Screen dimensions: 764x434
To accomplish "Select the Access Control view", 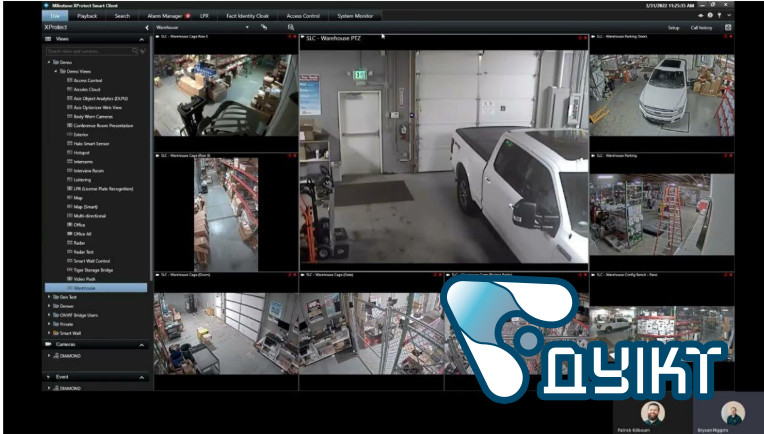I will pyautogui.click(x=88, y=80).
